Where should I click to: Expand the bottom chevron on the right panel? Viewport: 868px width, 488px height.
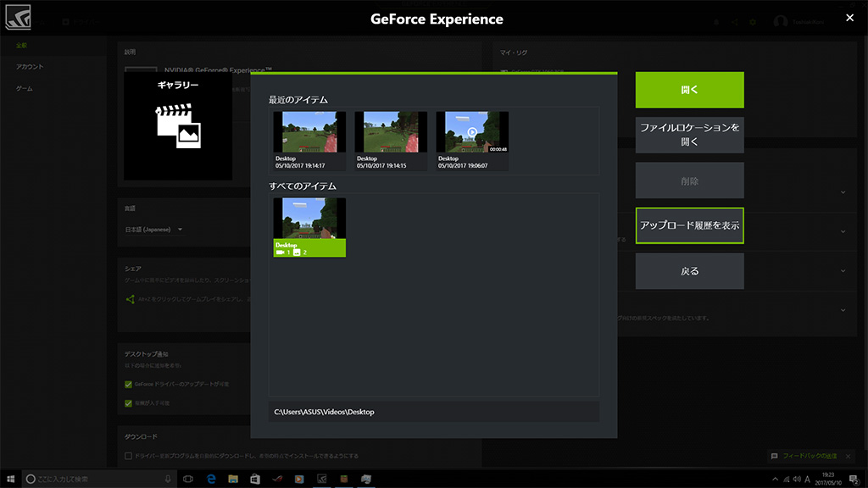tap(842, 309)
